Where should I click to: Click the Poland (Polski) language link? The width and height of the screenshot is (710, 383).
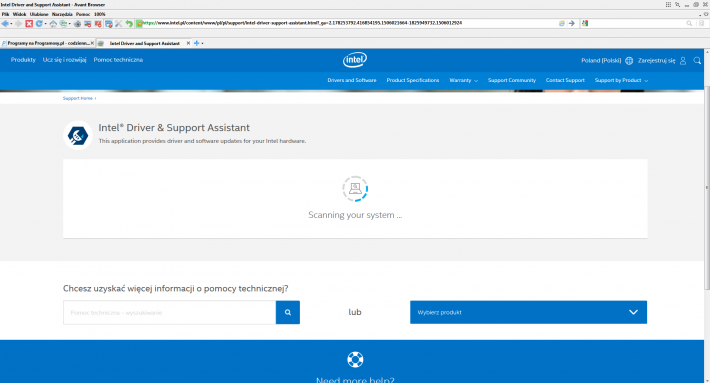tap(601, 61)
